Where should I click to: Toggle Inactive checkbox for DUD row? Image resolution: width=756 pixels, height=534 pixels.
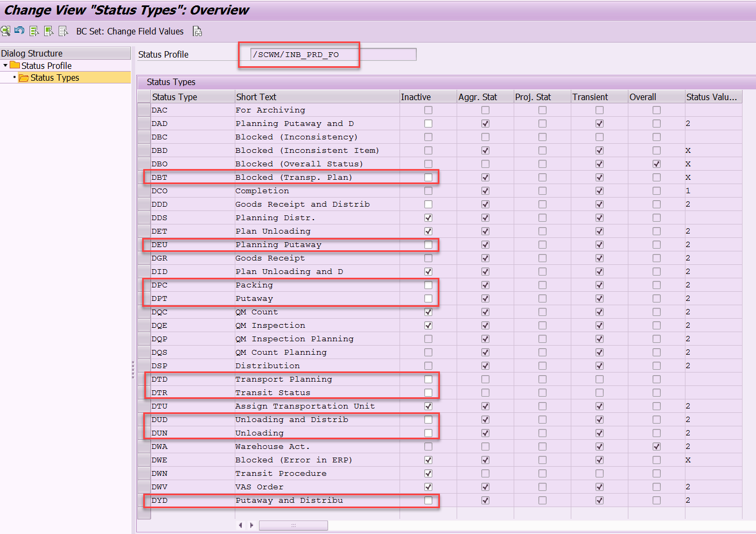pyautogui.click(x=428, y=419)
